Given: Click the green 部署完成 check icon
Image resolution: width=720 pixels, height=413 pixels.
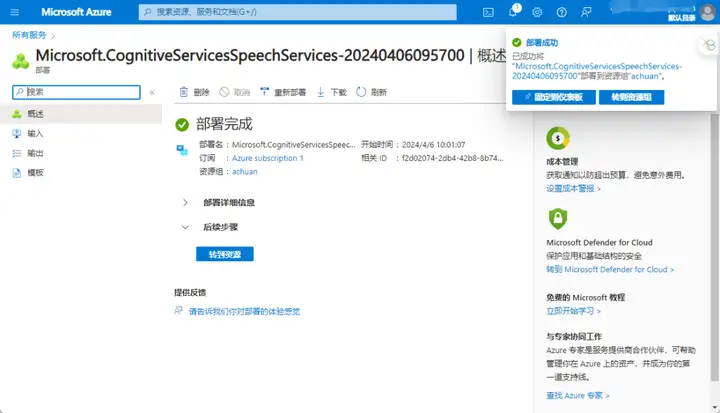Looking at the screenshot, I should pos(182,124).
